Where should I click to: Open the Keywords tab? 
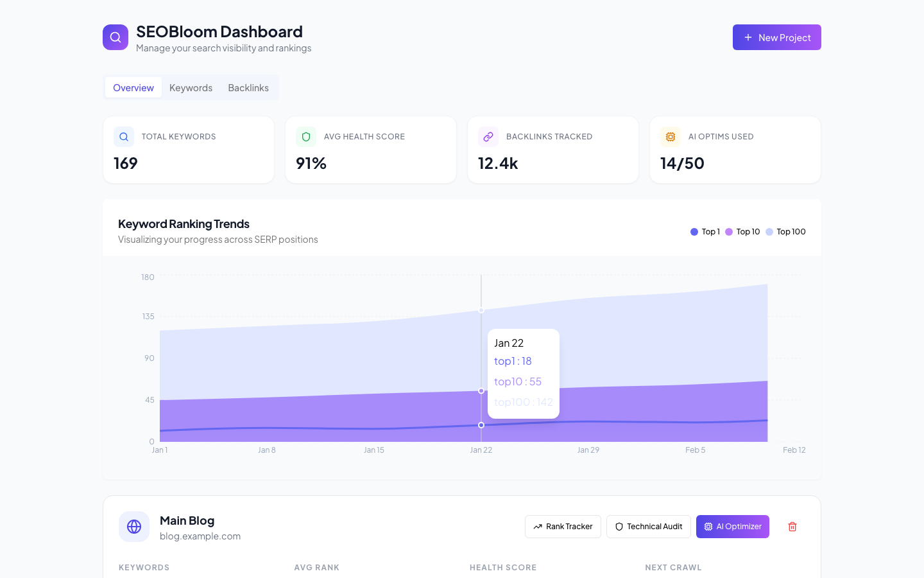[191, 87]
